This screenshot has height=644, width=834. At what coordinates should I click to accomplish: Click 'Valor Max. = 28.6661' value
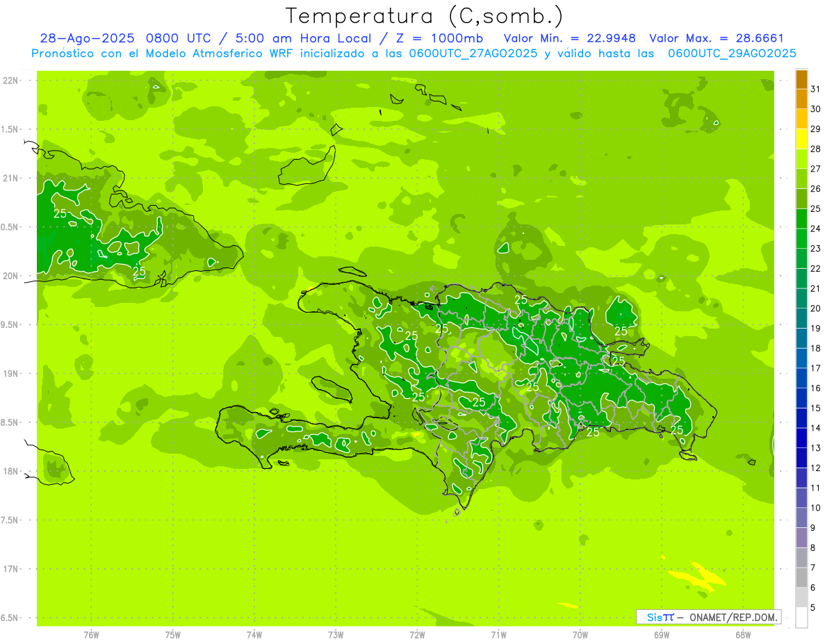click(717, 38)
